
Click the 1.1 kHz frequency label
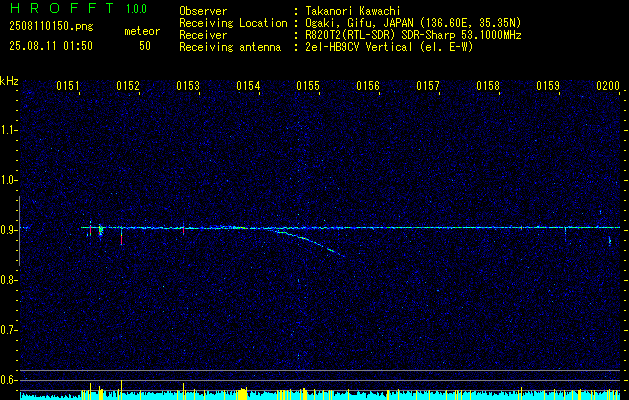(8, 130)
